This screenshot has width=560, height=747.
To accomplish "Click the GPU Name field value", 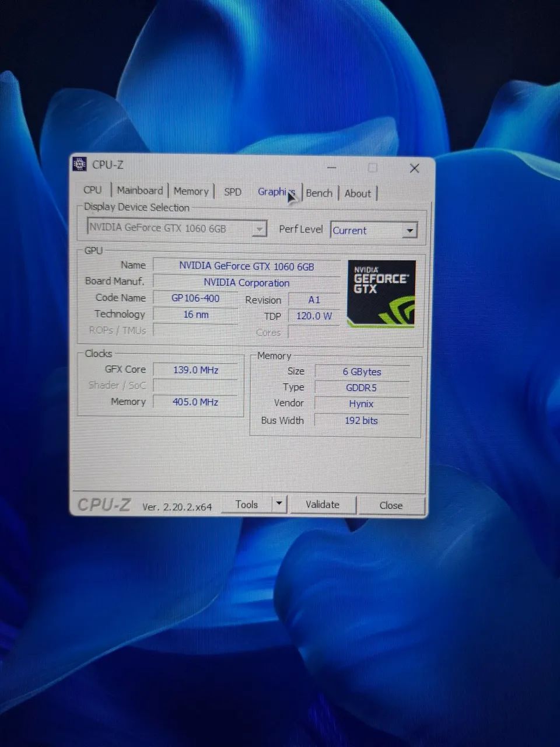I will point(247,266).
